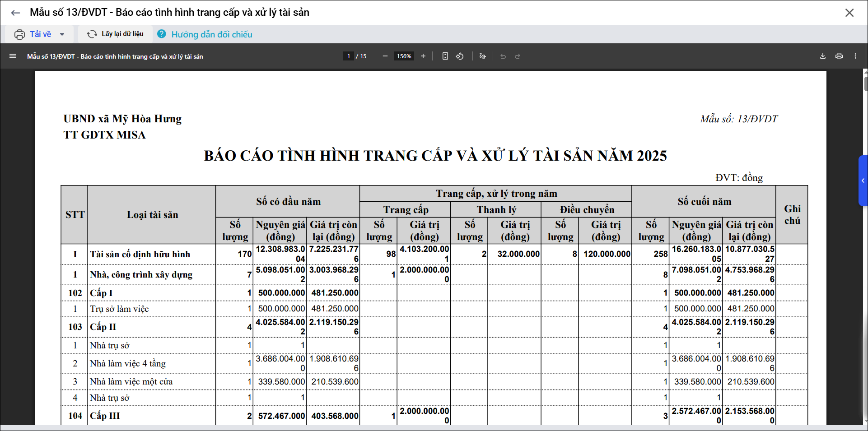
Task: Download the PDF from viewer toolbar
Action: click(822, 56)
